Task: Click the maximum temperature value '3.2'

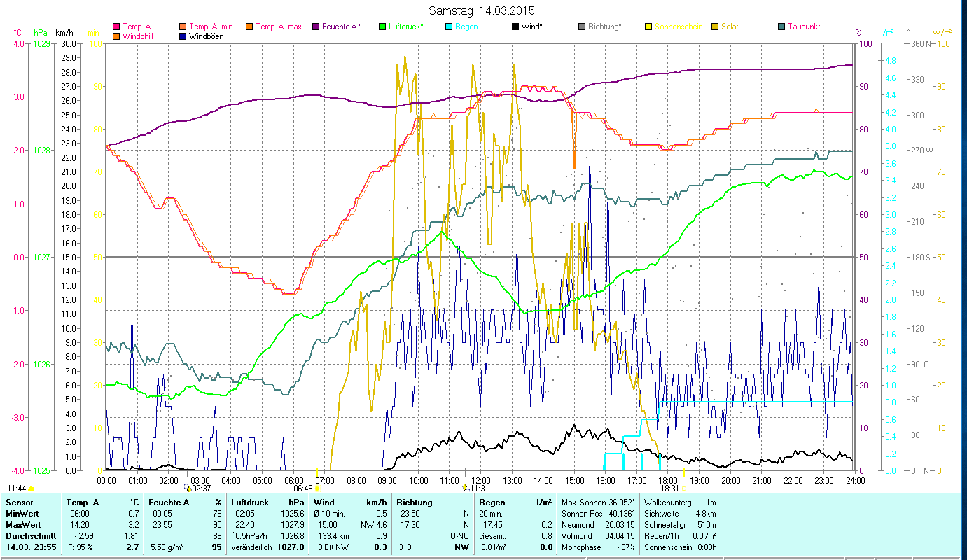Action: (x=135, y=524)
